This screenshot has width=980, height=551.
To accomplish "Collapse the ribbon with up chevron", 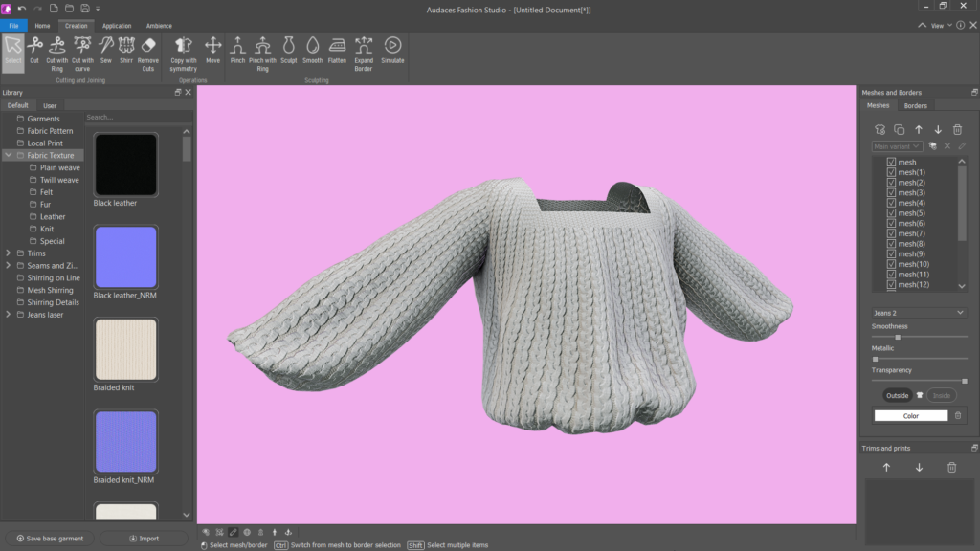I will [922, 26].
